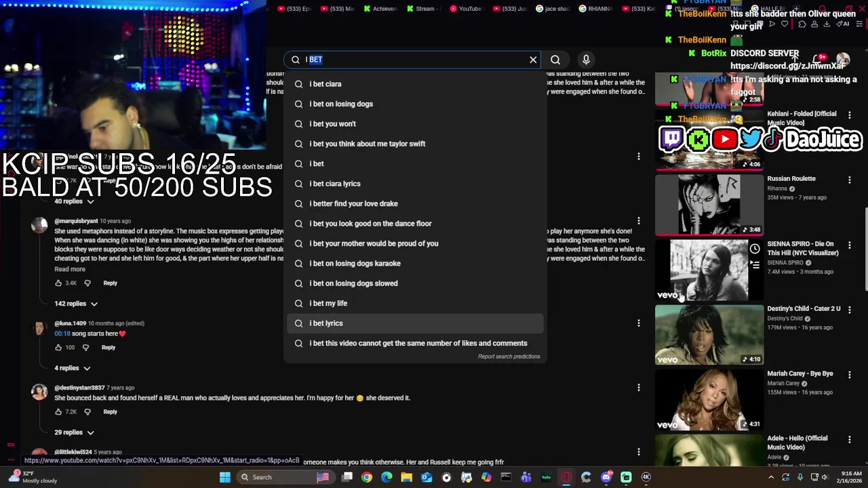Image resolution: width=868 pixels, height=488 pixels.
Task: Switch to 'Achievem' Kick browser tab
Action: 380,9
